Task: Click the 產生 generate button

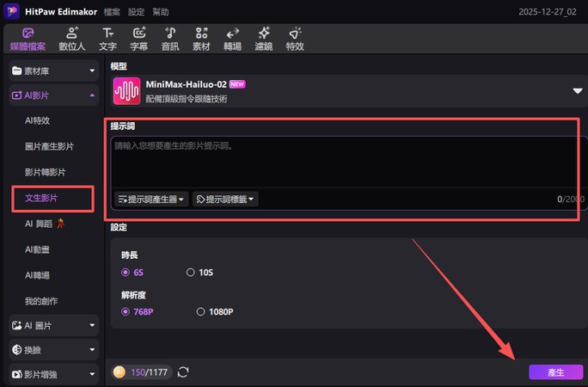Action: pyautogui.click(x=555, y=372)
